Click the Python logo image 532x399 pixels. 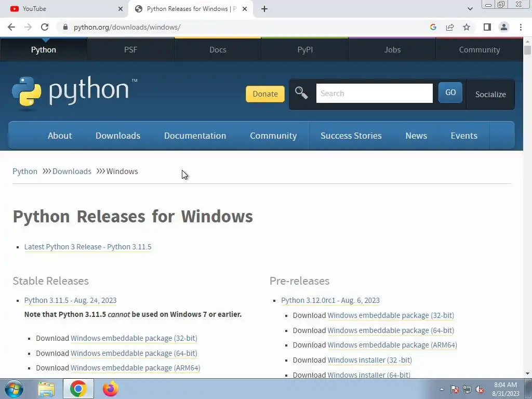click(75, 94)
